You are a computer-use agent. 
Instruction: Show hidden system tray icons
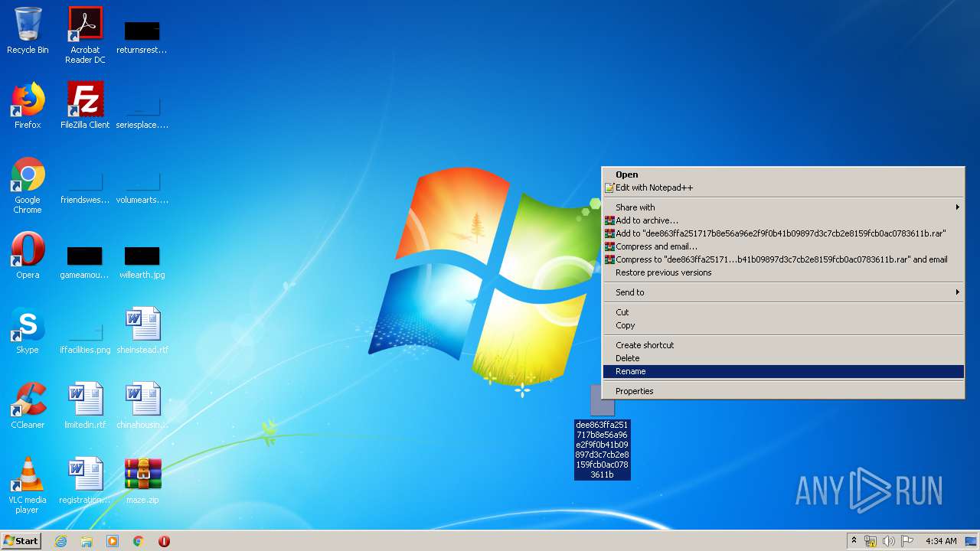coord(854,541)
